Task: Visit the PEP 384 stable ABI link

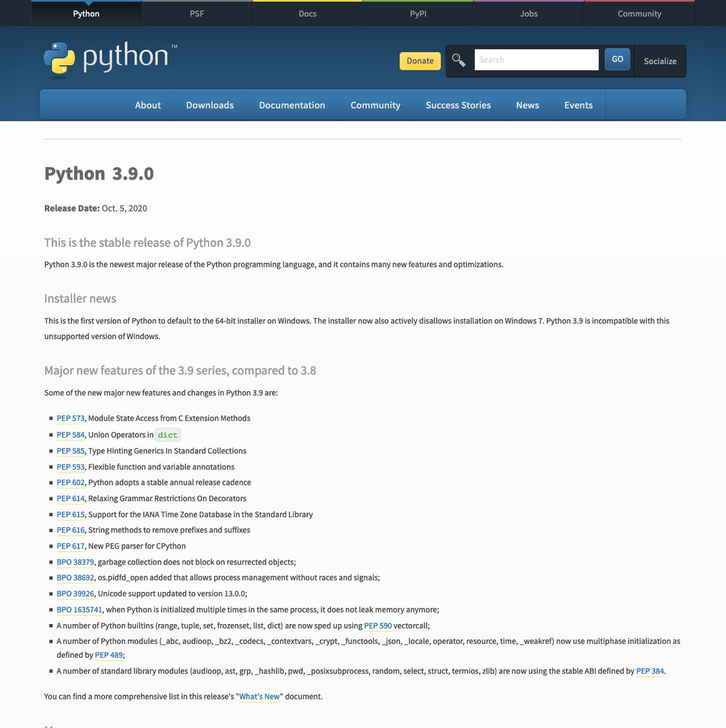Action: pos(650,671)
